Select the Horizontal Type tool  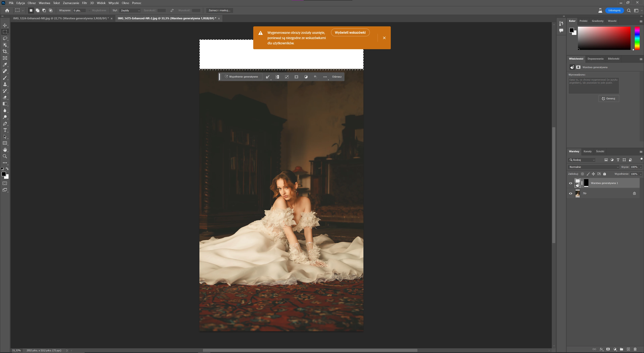(x=5, y=130)
